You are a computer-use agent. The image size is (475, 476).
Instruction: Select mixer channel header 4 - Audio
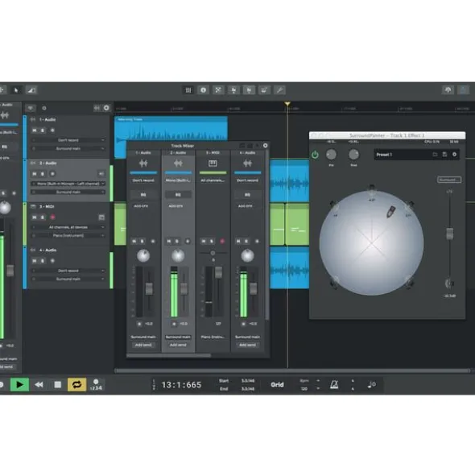(247, 153)
